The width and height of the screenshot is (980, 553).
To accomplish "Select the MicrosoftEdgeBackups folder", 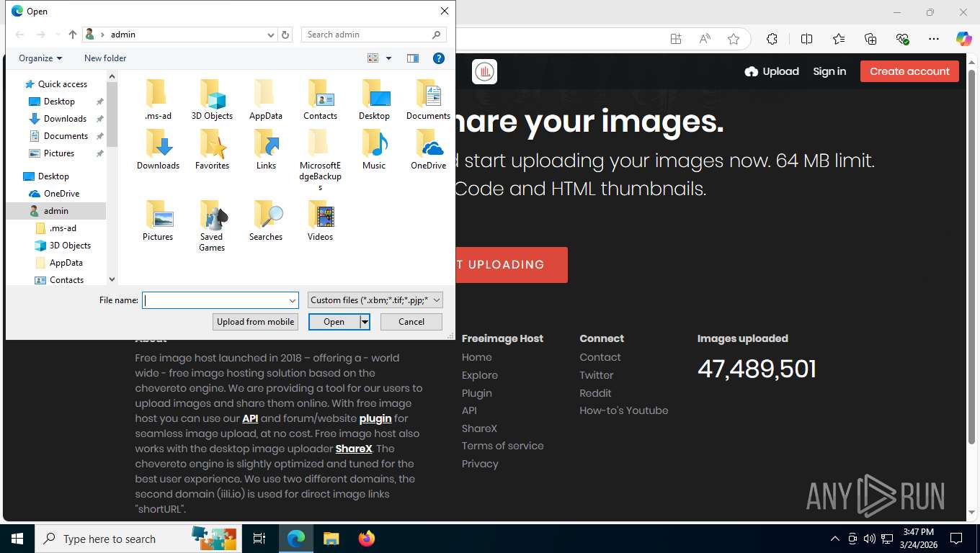I will click(320, 160).
